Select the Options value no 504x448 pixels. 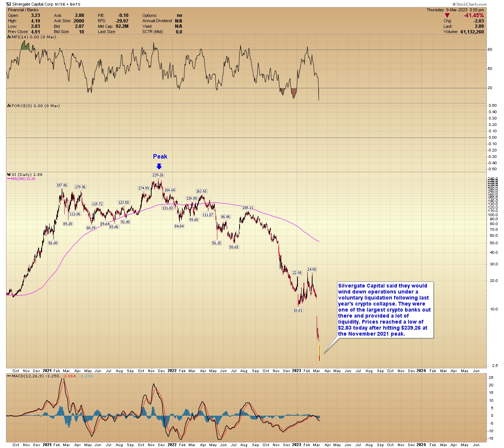tap(179, 15)
